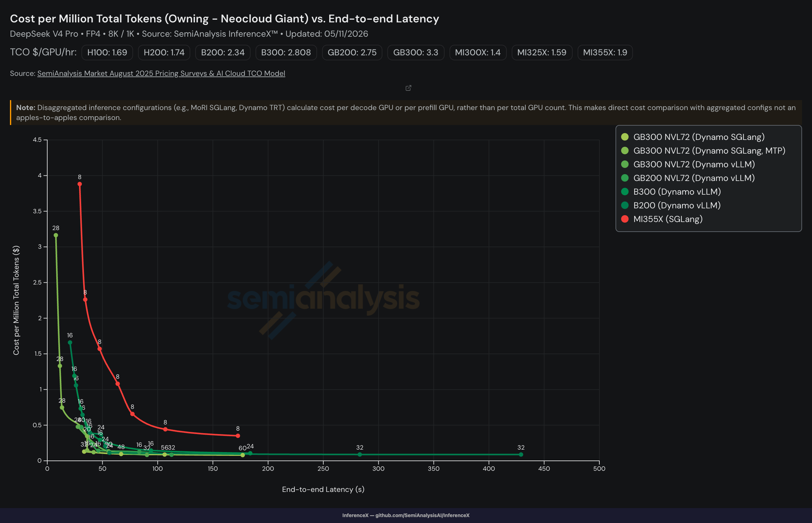Hide the MI355X (SGLang) red series
812x523 pixels.
point(662,219)
